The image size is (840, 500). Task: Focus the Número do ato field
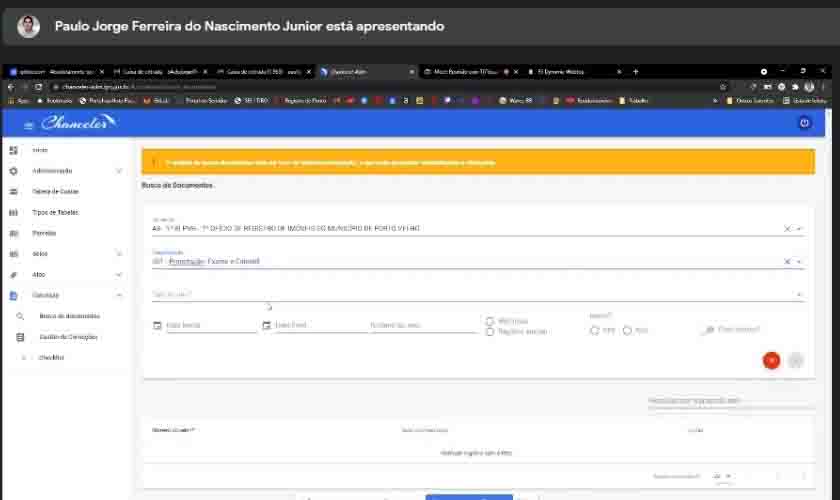point(423,325)
